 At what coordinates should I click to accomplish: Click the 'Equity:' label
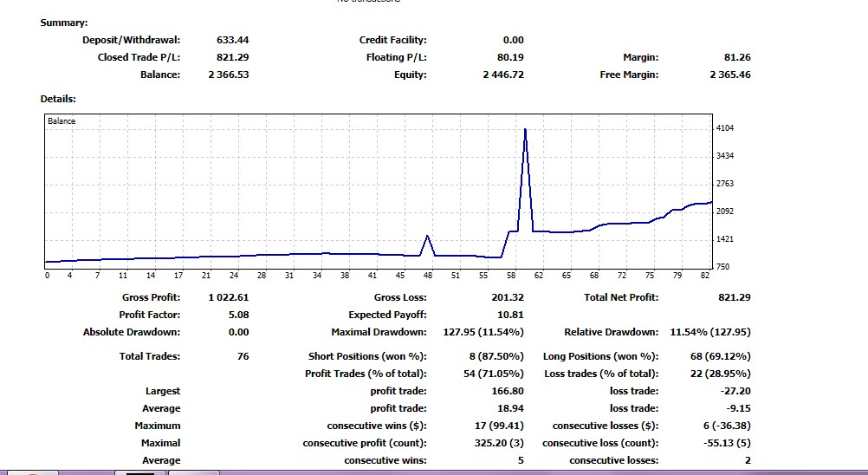pos(411,75)
